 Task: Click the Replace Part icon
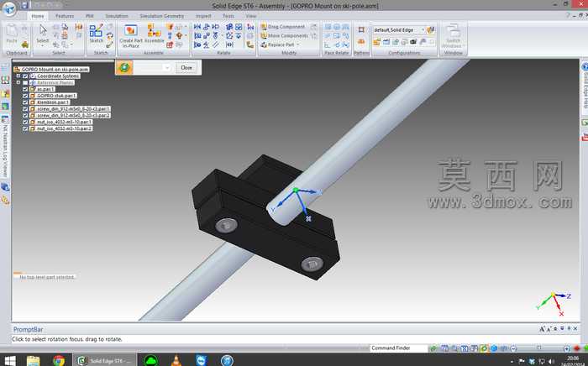264,44
